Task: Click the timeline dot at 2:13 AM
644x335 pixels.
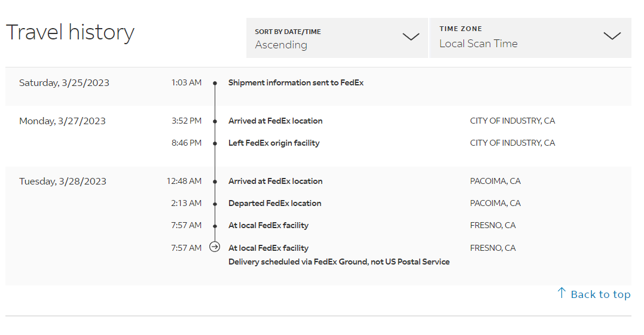Action: 215,204
